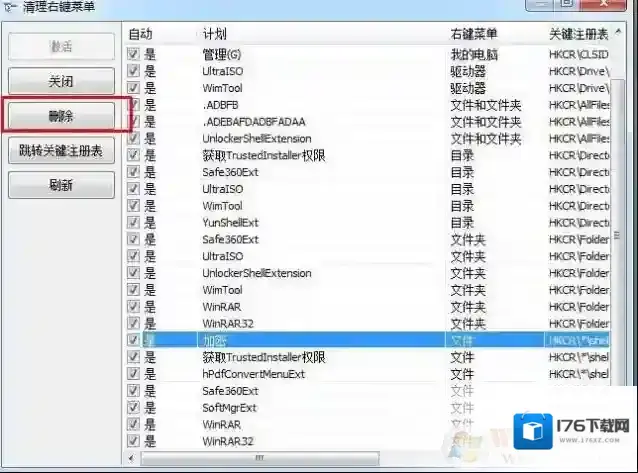The image size is (638, 473).
Task: Select the .ADEBAFDADBFADAA entry
Action: point(254,122)
